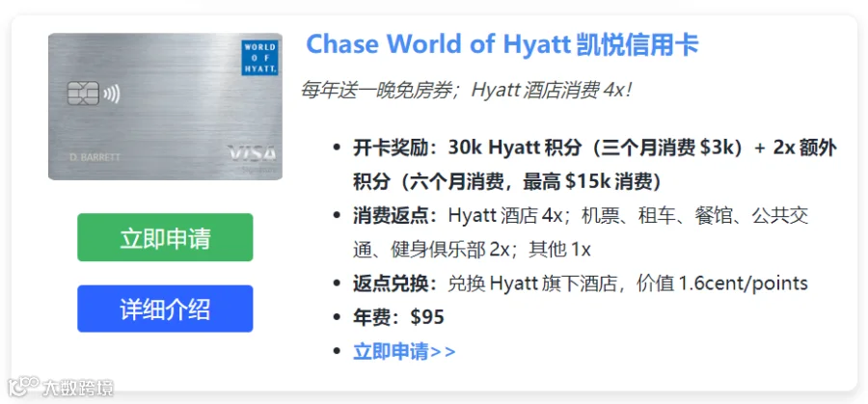Click the contactless symbol on the card
The image size is (868, 404).
pos(111,94)
